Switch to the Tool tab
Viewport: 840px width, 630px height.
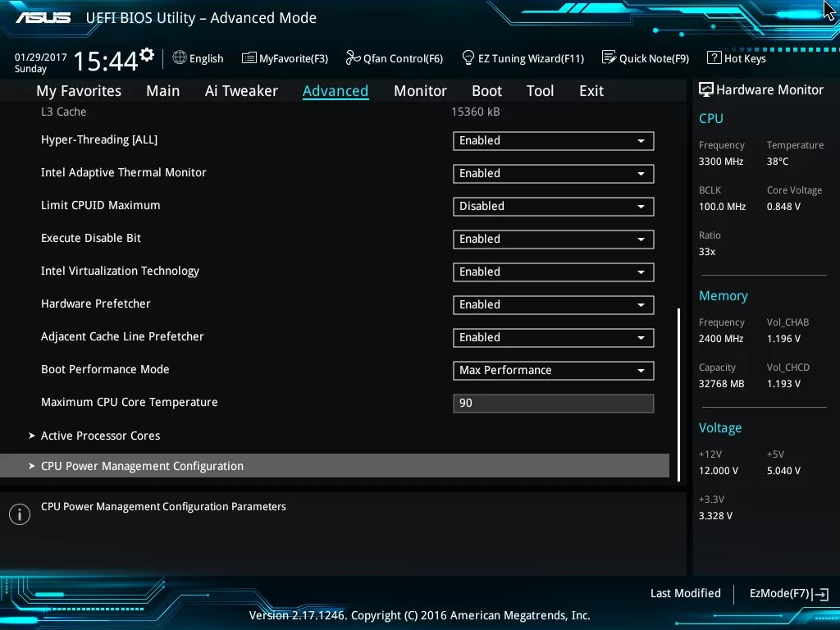(x=540, y=91)
